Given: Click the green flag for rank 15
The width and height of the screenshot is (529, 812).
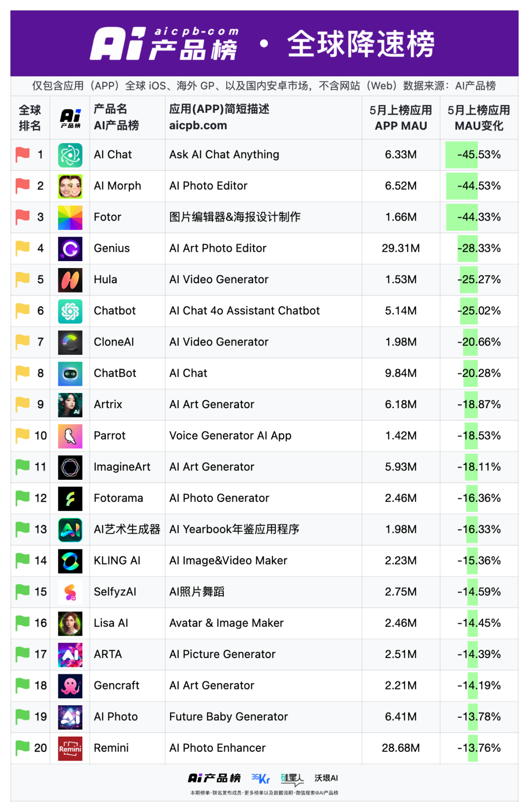Looking at the screenshot, I should 23,592.
